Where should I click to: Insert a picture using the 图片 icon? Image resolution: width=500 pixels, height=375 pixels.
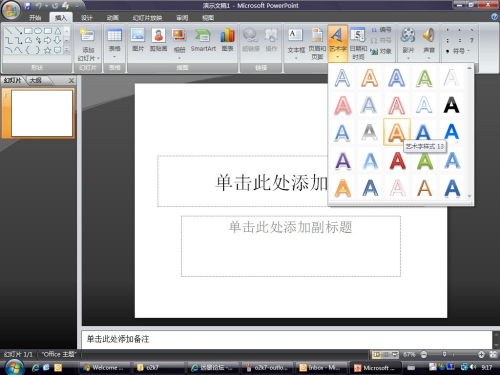pyautogui.click(x=138, y=39)
